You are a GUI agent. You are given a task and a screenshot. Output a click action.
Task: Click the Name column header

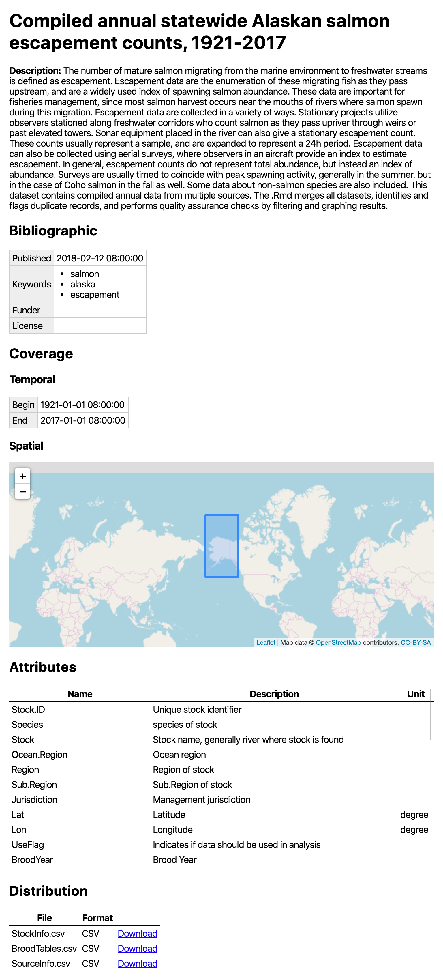coord(80,694)
